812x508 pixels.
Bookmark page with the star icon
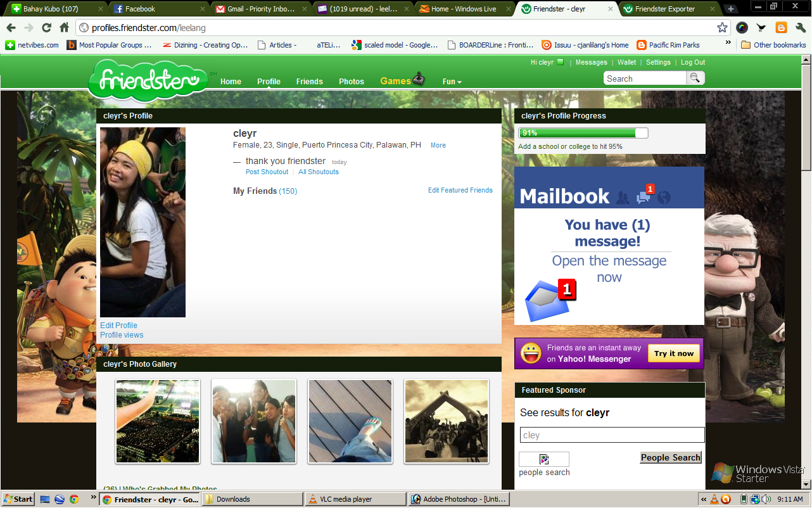click(722, 28)
